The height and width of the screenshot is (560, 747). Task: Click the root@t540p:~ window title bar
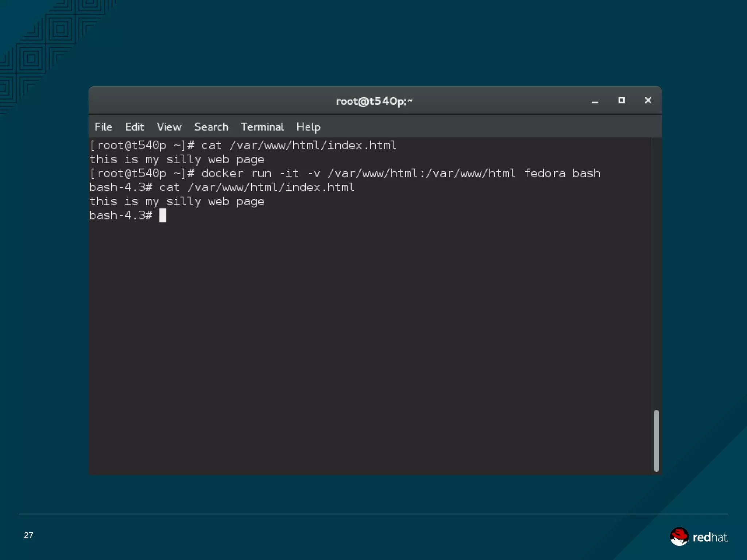click(373, 101)
